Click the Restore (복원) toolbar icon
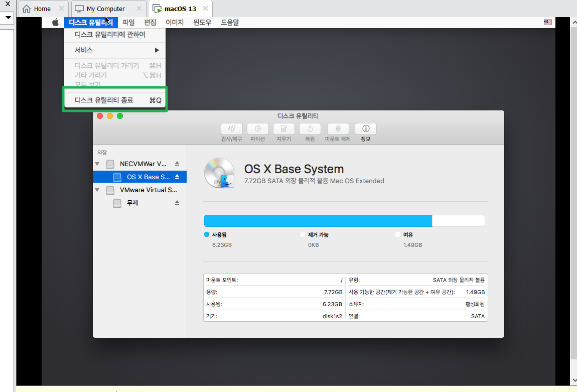Image resolution: width=577 pixels, height=392 pixels. 310,129
